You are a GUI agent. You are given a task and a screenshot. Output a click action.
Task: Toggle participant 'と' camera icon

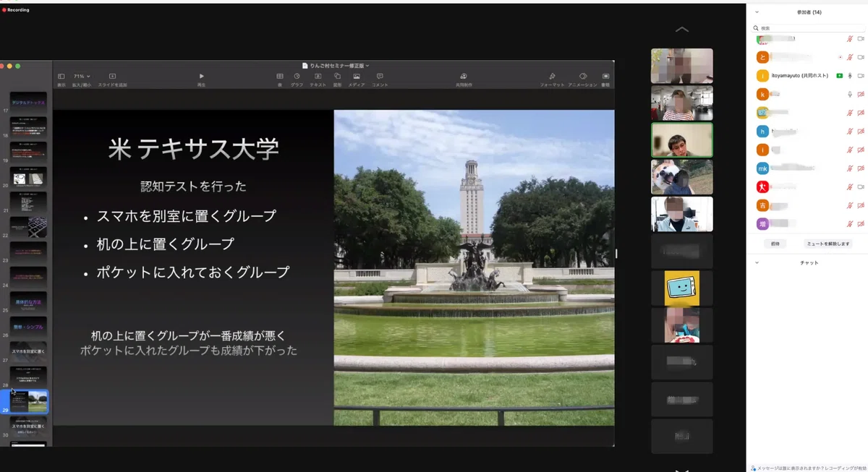[x=861, y=57]
